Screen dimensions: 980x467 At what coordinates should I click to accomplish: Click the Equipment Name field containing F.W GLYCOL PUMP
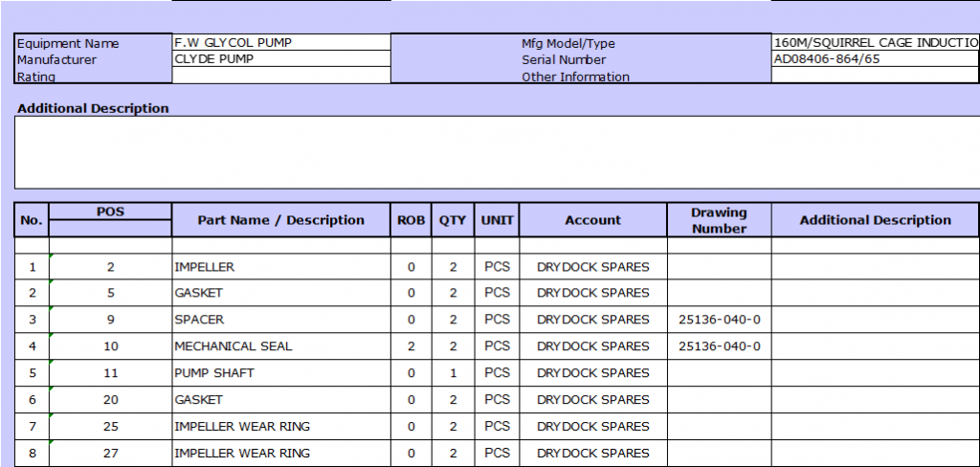coord(280,43)
